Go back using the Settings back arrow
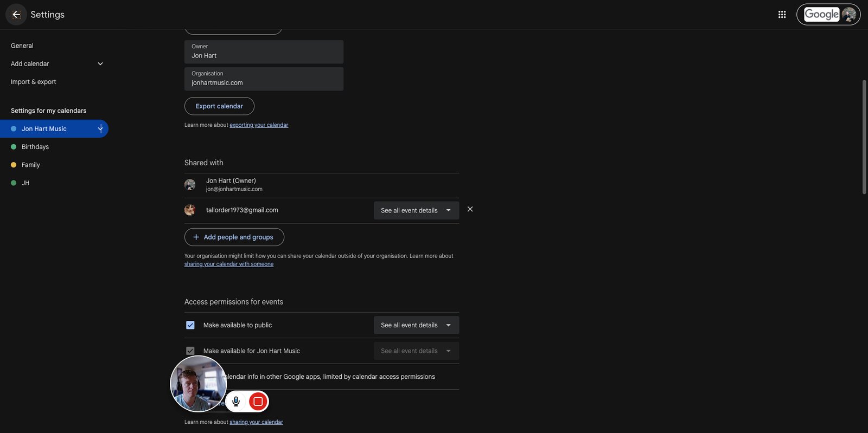Viewport: 868px width, 433px height. [16, 15]
